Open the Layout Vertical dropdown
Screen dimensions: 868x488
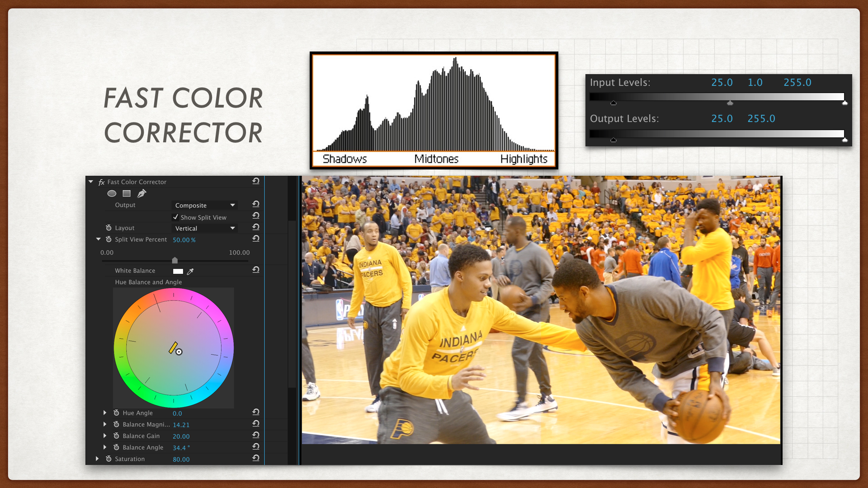click(204, 228)
